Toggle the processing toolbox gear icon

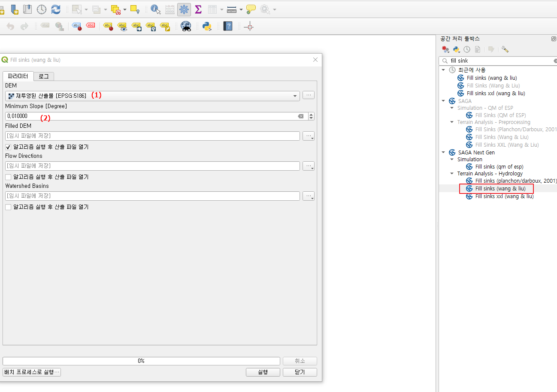184,9
